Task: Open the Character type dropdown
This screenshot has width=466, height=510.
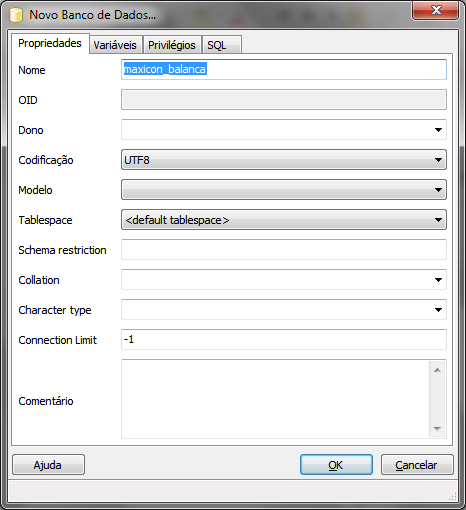Action: coord(284,309)
